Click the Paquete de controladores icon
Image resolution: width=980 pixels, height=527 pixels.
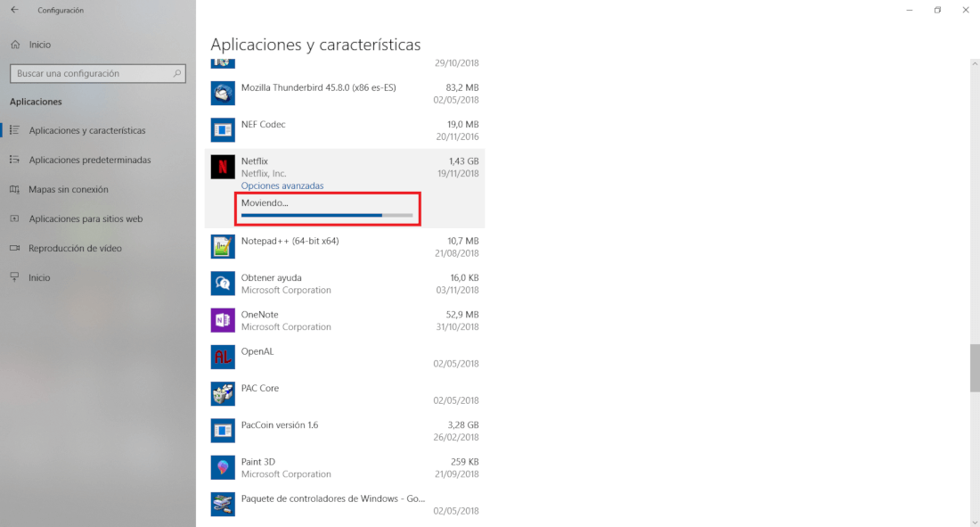click(223, 505)
